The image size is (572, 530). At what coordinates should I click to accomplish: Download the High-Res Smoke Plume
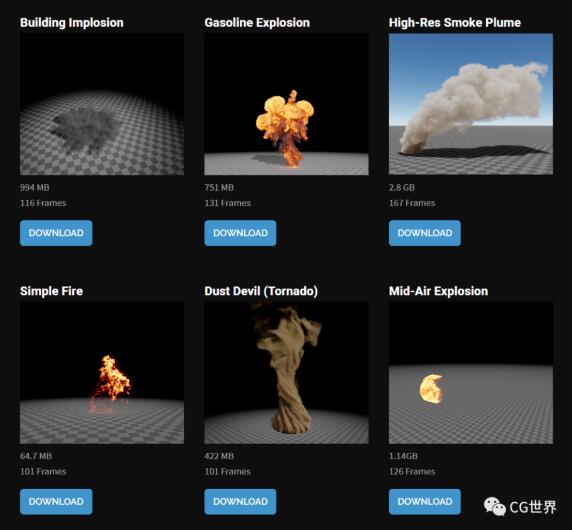425,233
